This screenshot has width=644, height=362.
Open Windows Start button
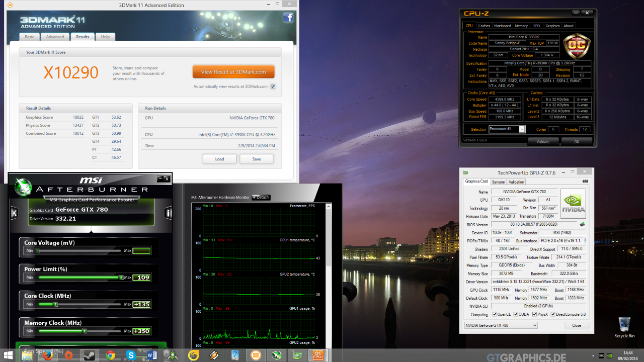click(x=9, y=355)
